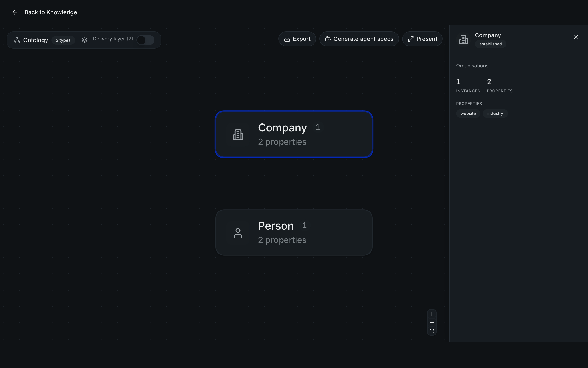Viewport: 588px width, 368px height.
Task: Click the Delivery layer (2) label
Action: 113,39
